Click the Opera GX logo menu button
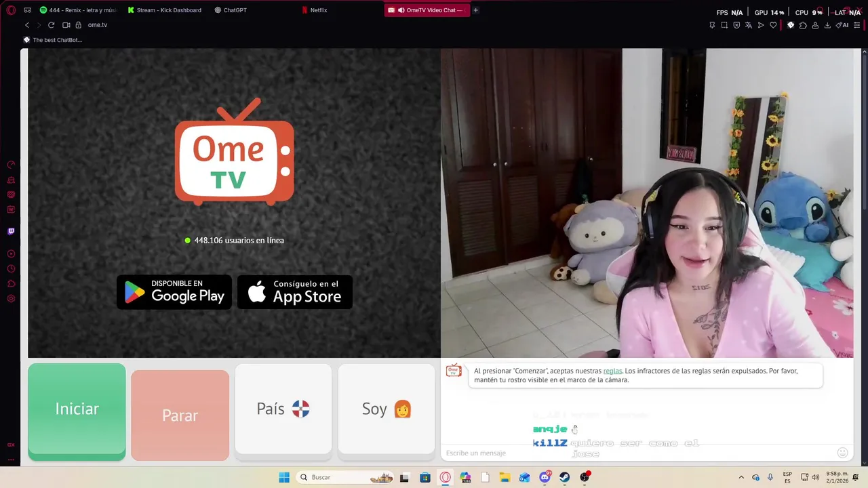The width and height of the screenshot is (868, 488). 11,10
